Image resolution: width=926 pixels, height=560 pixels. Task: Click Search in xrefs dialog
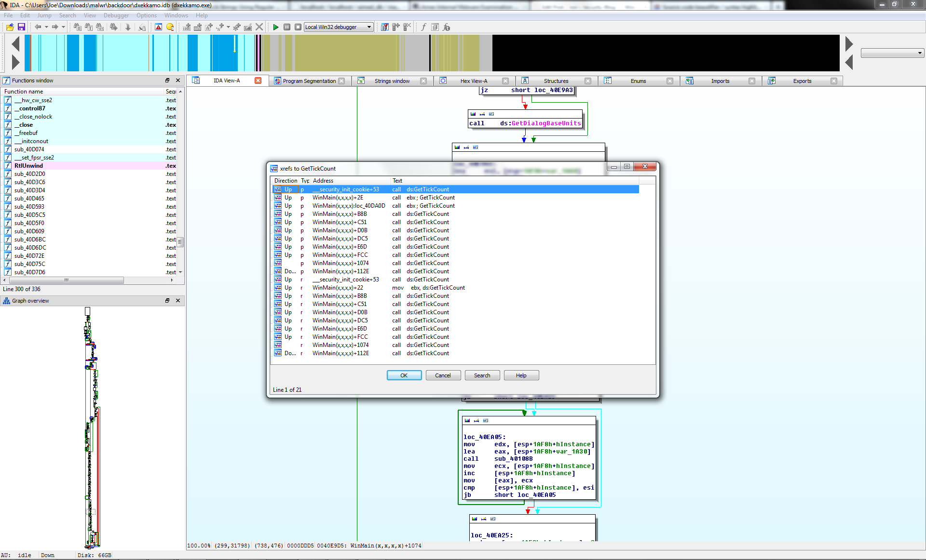[x=482, y=375]
